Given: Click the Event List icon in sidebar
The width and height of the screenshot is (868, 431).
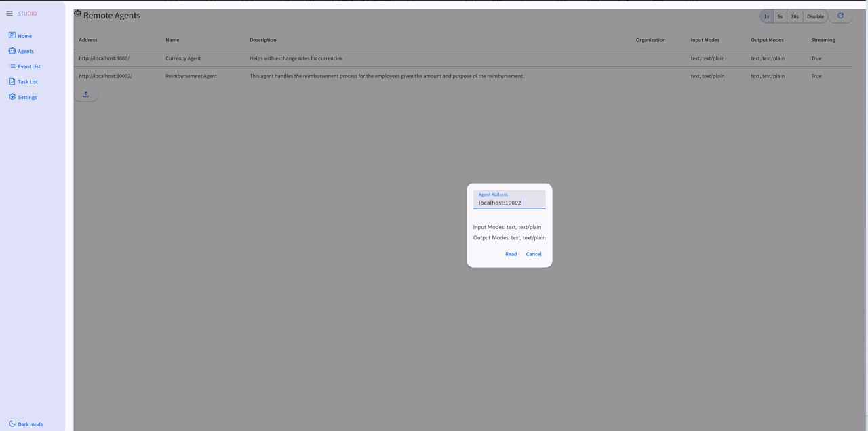Looking at the screenshot, I should click(x=12, y=66).
